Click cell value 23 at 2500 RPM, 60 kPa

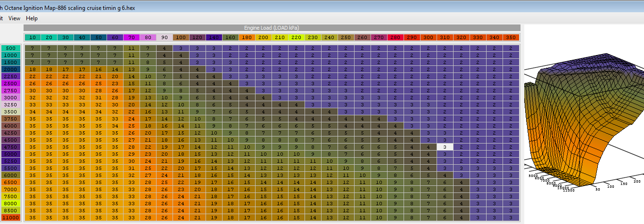click(115, 83)
